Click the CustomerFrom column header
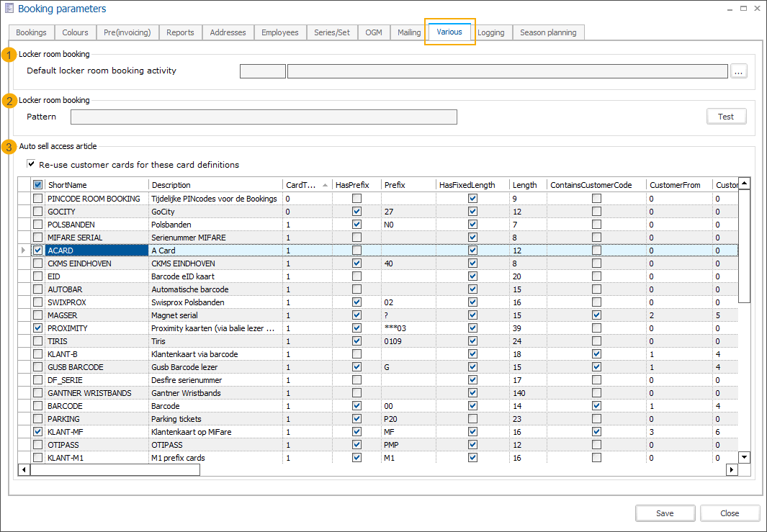 coord(679,185)
